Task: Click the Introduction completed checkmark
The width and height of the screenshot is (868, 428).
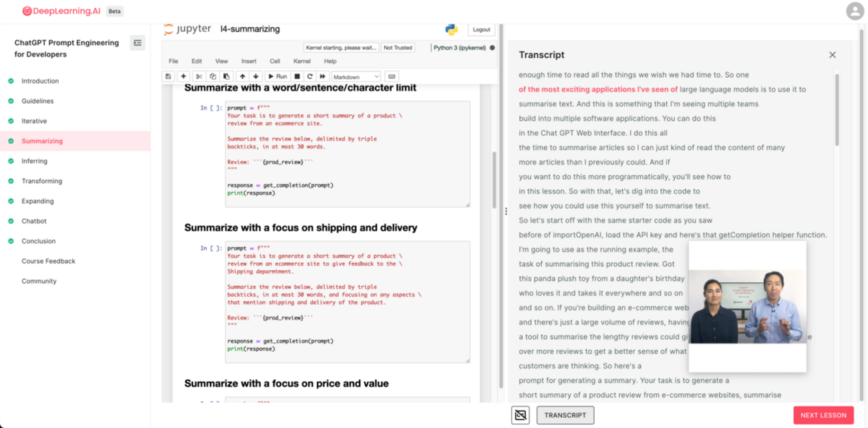Action: coord(11,81)
